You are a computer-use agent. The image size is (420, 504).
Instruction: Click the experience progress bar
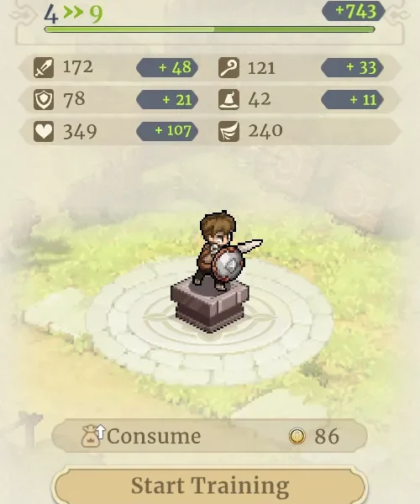pos(209,29)
